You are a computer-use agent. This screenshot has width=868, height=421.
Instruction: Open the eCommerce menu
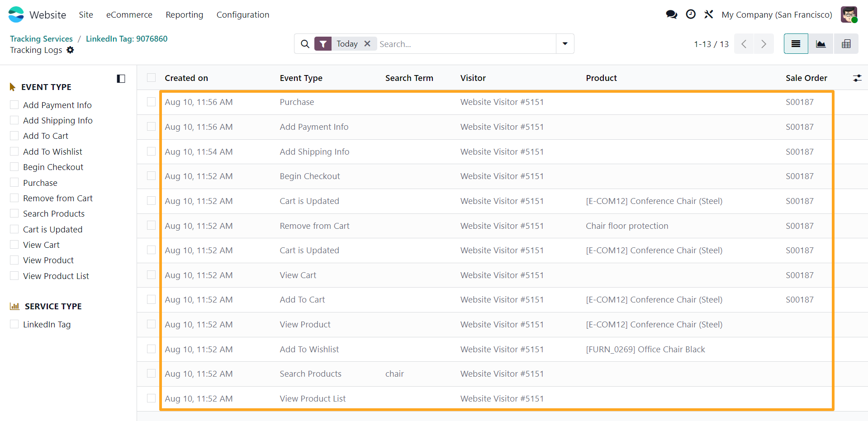(129, 14)
